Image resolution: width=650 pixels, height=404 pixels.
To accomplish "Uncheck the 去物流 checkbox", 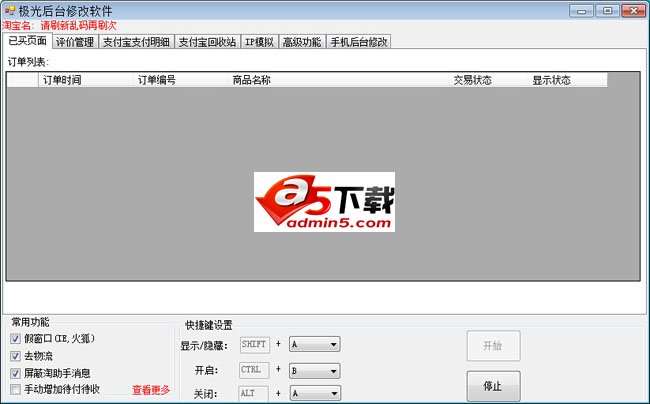I will pos(15,356).
